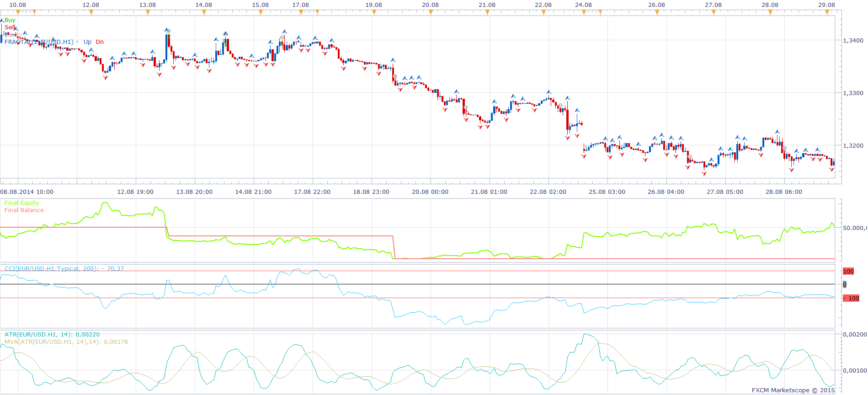Click the orange day marker under 20.08

point(431,12)
